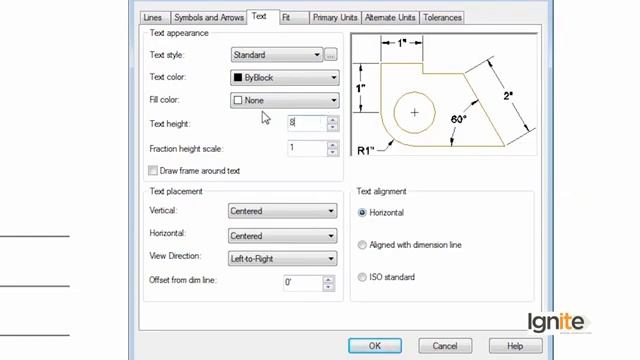Switch to the Lines tab
The width and height of the screenshot is (640, 360).
155,18
